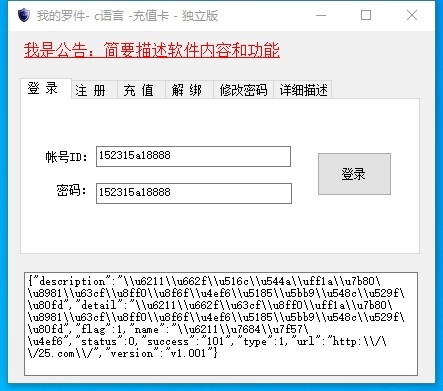Go to the 修改密码 tab
This screenshot has height=391, width=443.
(243, 90)
